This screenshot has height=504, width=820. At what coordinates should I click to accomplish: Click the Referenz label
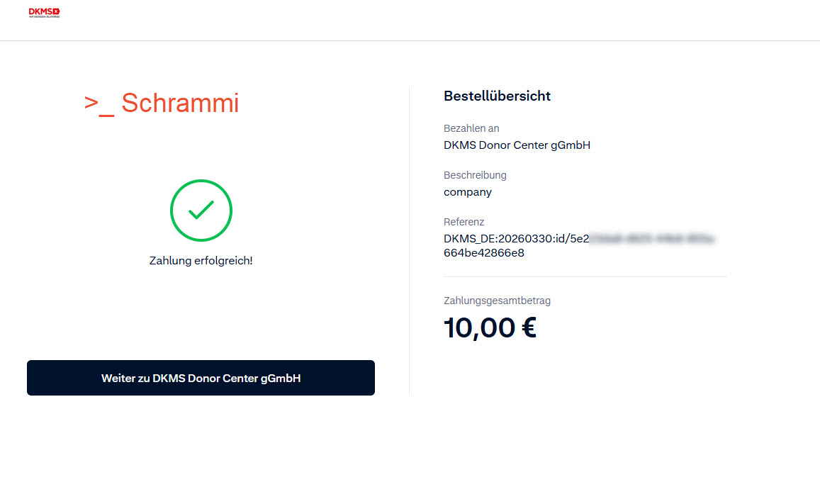tap(464, 222)
